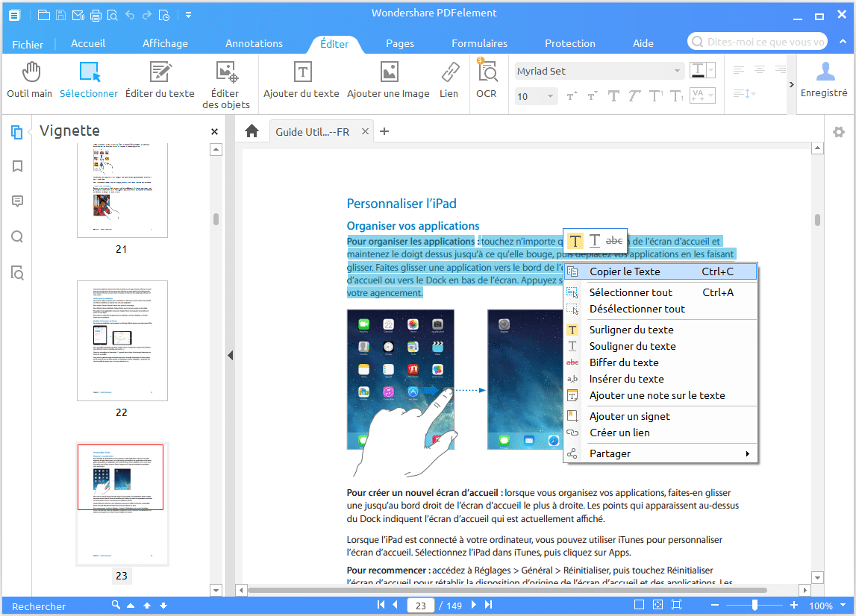Image resolution: width=856 pixels, height=616 pixels.
Task: Open the Search panel magnifier icon
Action: tap(17, 237)
